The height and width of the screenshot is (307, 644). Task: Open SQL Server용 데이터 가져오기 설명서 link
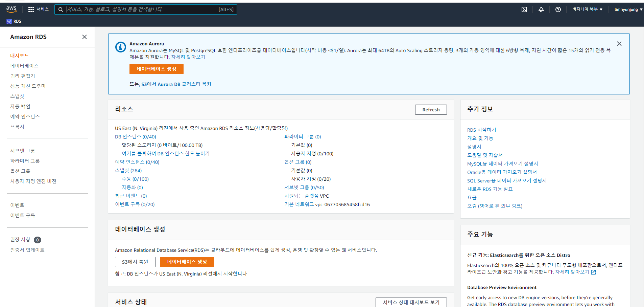[507, 181]
